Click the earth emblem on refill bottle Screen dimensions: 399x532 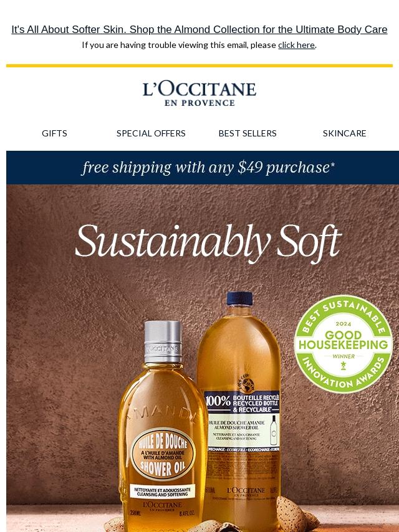247,382
